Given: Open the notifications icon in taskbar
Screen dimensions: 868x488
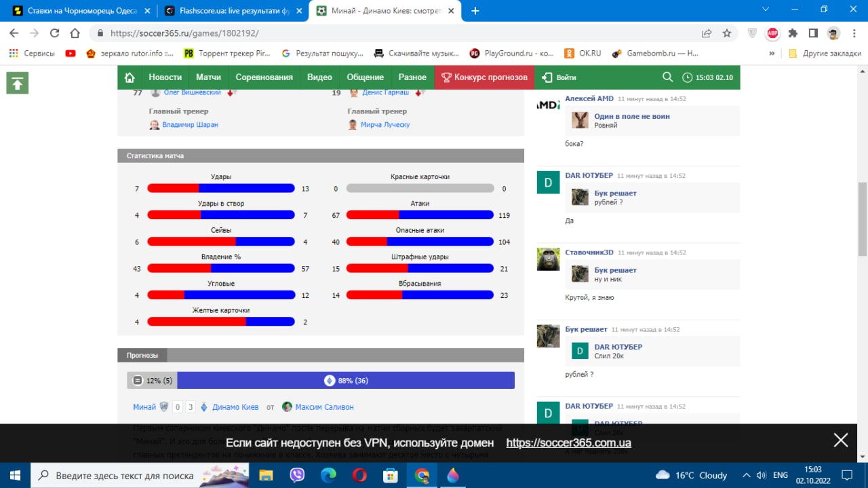Looking at the screenshot, I should (x=847, y=475).
